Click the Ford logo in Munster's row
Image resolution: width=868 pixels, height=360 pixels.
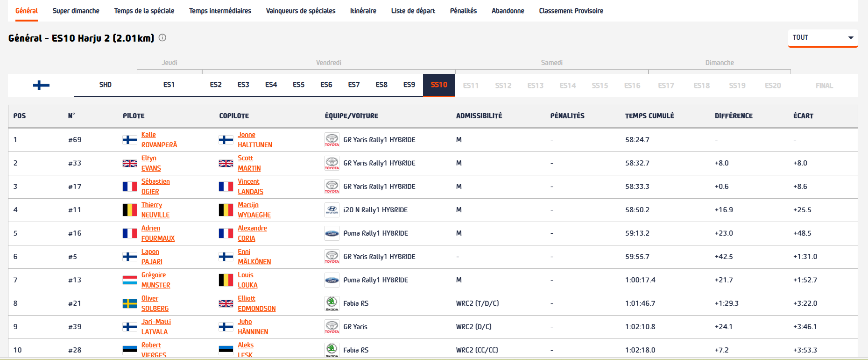click(x=332, y=280)
